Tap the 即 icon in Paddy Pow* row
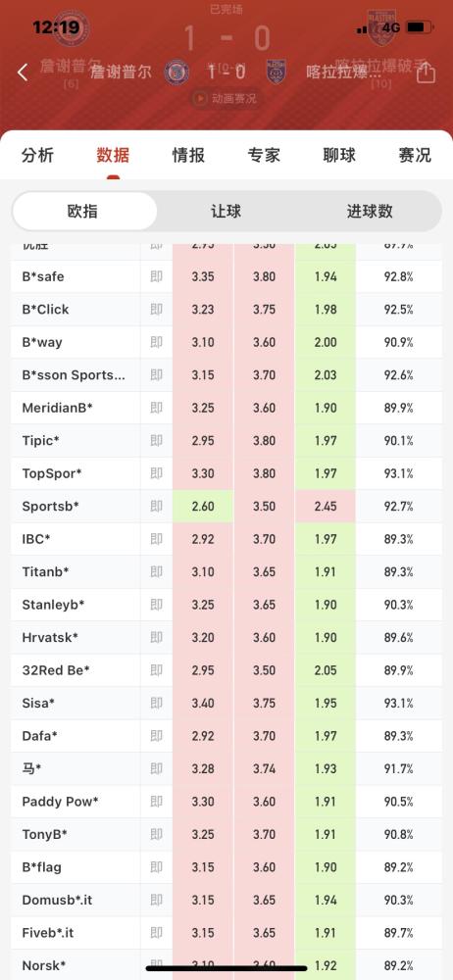Viewport: 453px width, 980px height. click(157, 802)
